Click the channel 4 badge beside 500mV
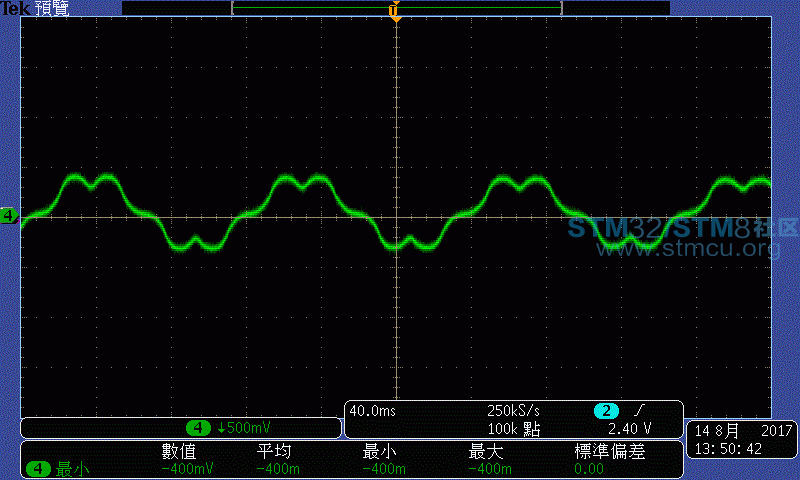The height and width of the screenshot is (480, 800). 198,427
